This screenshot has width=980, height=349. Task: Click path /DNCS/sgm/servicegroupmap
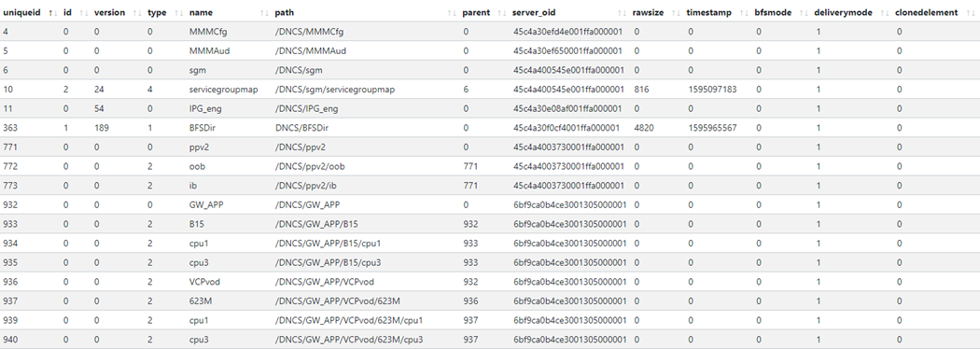(335, 90)
